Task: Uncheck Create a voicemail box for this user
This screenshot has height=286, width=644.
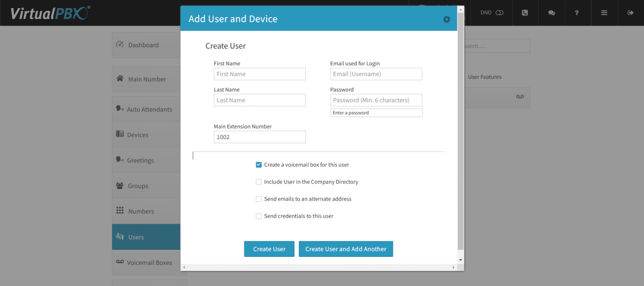Action: (x=259, y=165)
